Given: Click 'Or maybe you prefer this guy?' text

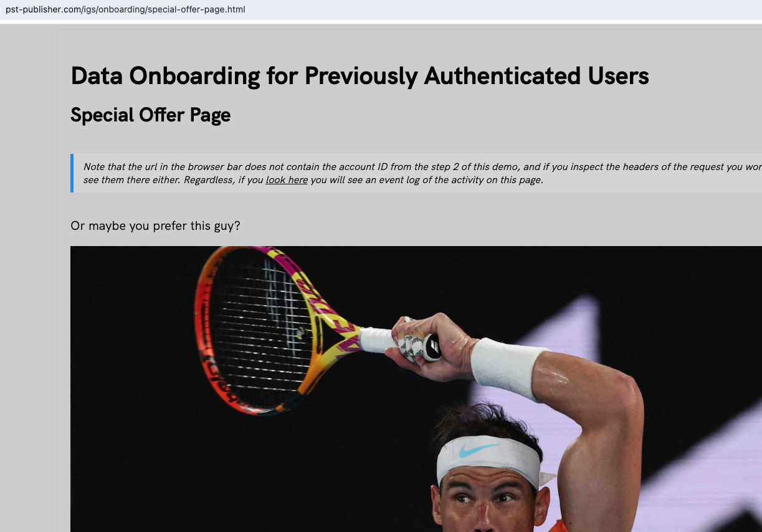Looking at the screenshot, I should click(155, 226).
